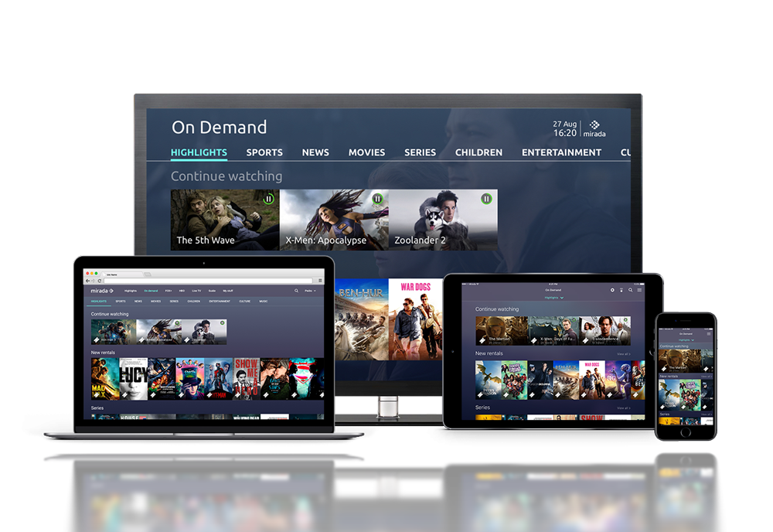The image size is (773, 532).
Task: Open the Ant-Man poster on the laptop
Action: (x=219, y=379)
